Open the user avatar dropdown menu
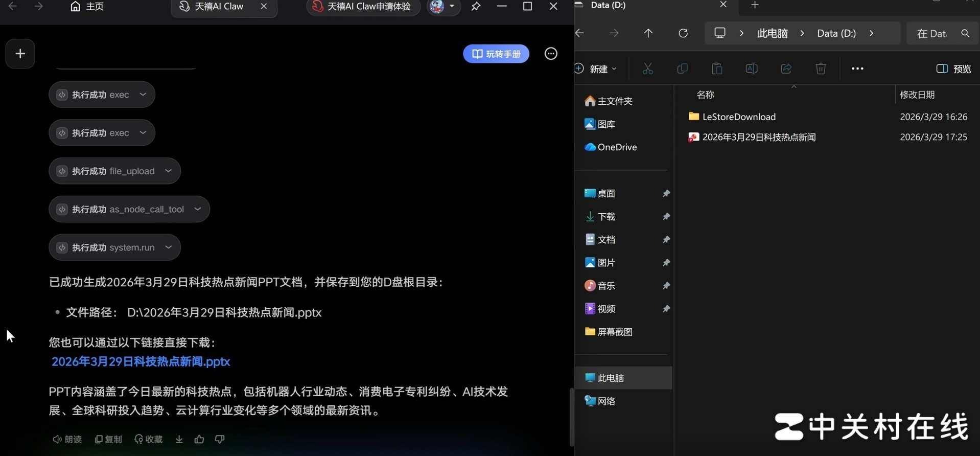Viewport: 980px width, 456px height. (444, 7)
